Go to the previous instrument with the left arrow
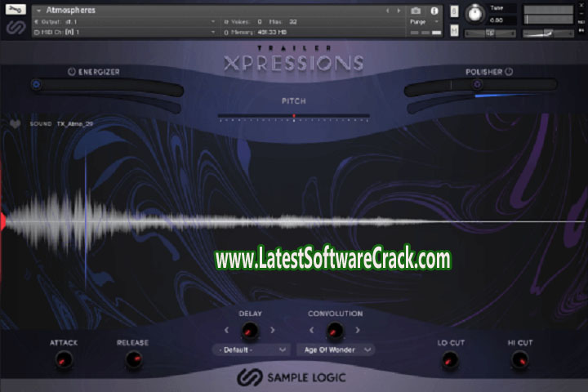The image size is (588, 392). [388, 11]
